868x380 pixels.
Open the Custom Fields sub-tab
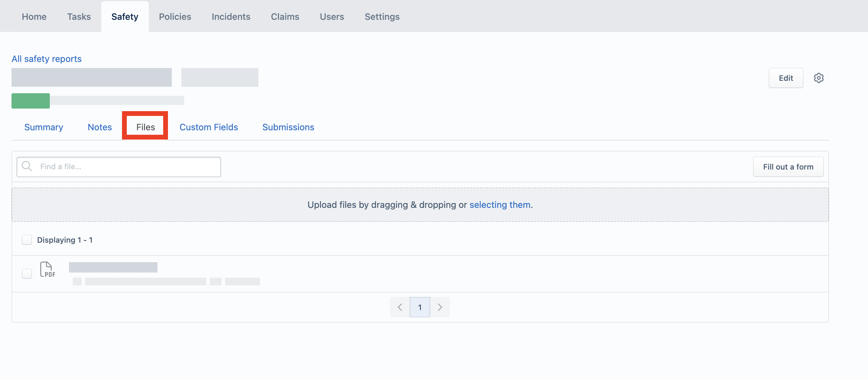tap(209, 127)
